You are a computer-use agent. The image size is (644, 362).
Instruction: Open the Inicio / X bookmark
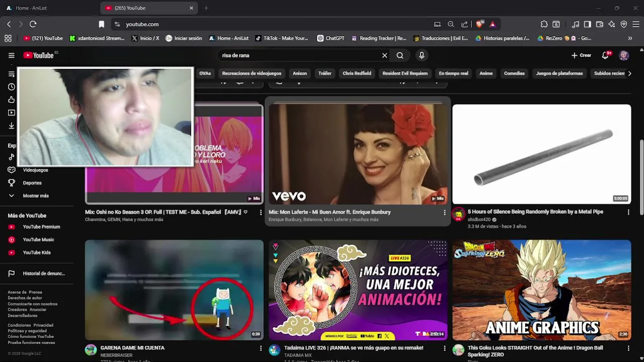coord(145,38)
